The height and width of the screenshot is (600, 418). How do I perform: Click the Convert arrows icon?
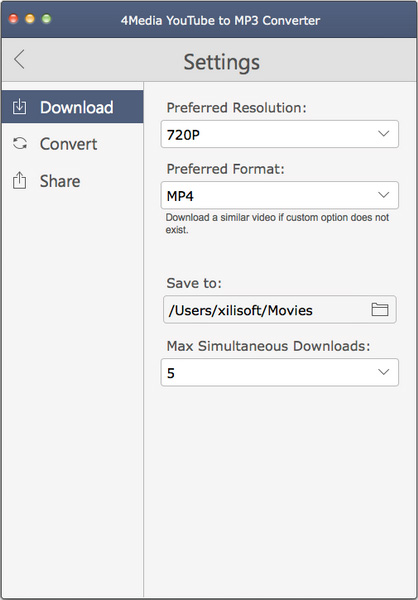pyautogui.click(x=20, y=144)
